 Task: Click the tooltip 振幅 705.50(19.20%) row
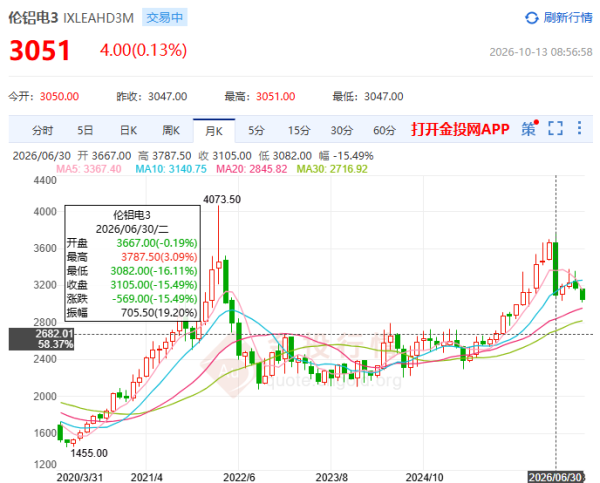point(132,313)
